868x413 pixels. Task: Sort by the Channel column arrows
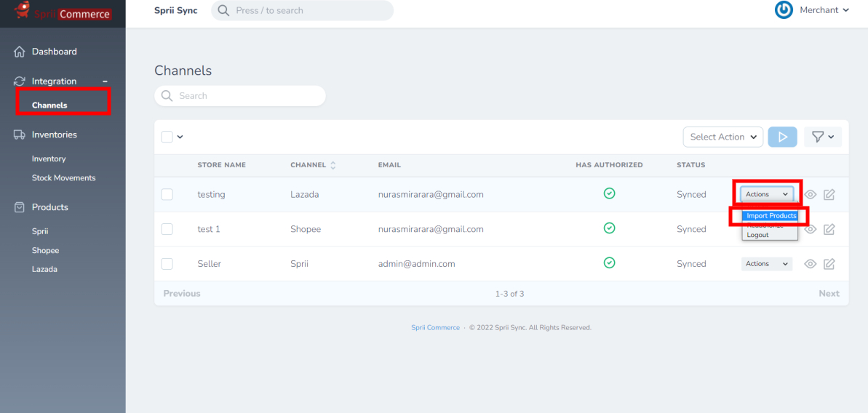tap(333, 165)
